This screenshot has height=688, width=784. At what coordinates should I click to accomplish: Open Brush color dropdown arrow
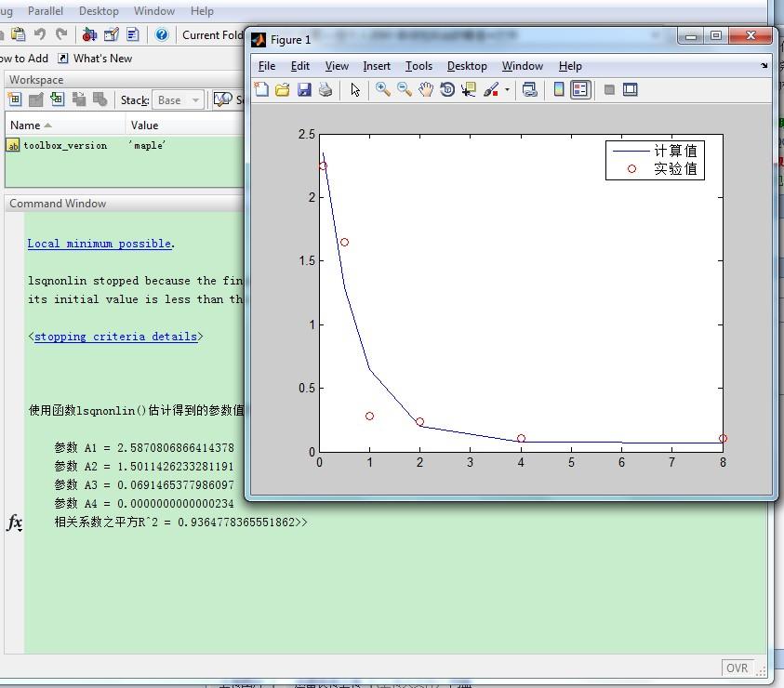(x=507, y=90)
